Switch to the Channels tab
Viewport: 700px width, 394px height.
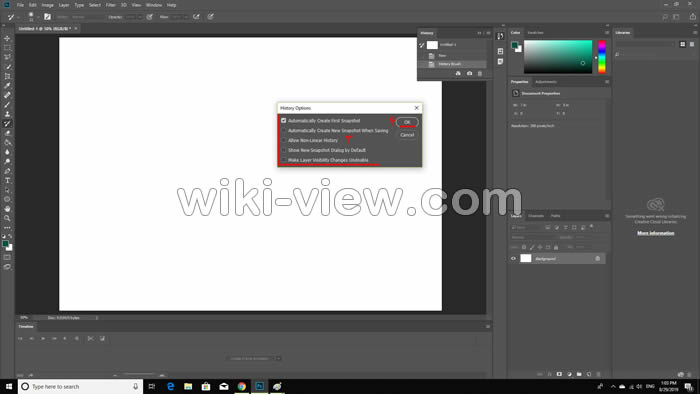tap(536, 216)
